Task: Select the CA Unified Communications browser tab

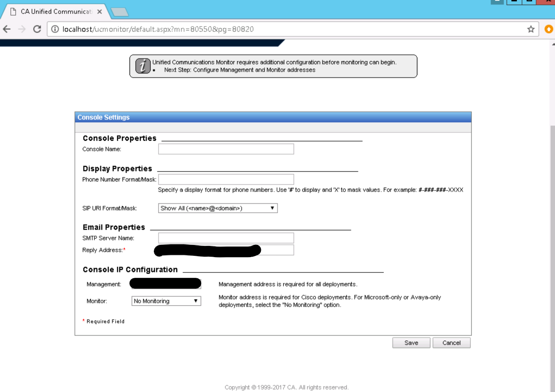Action: click(x=56, y=12)
